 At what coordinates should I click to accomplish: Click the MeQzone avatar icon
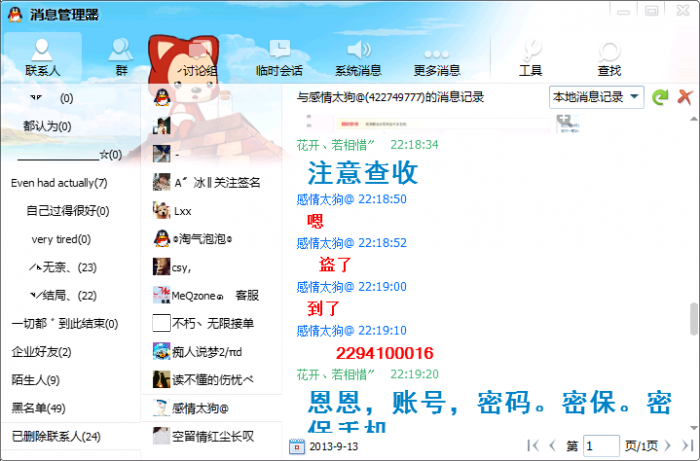[161, 295]
